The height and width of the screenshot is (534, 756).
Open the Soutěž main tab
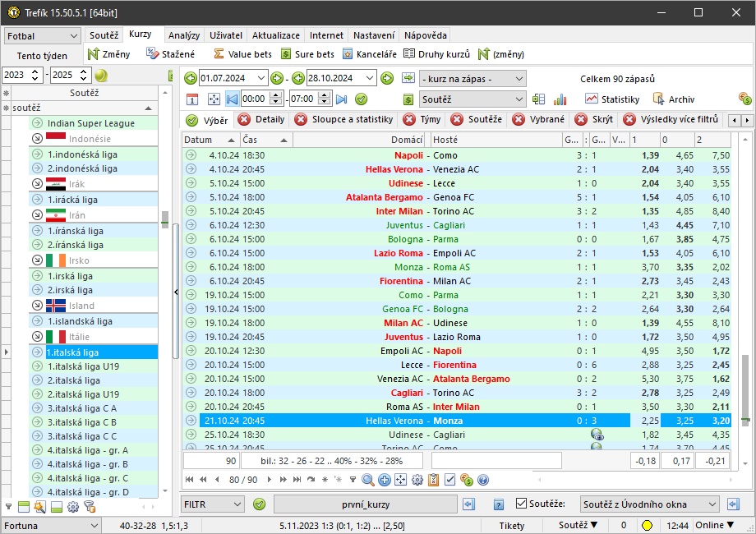(104, 35)
